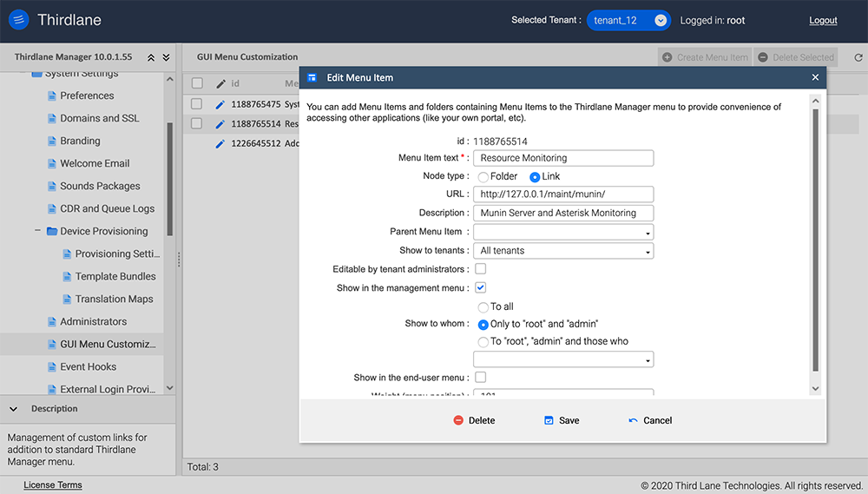The width and height of the screenshot is (868, 494).
Task: Click the Delete Selected button
Action: pyautogui.click(x=795, y=57)
